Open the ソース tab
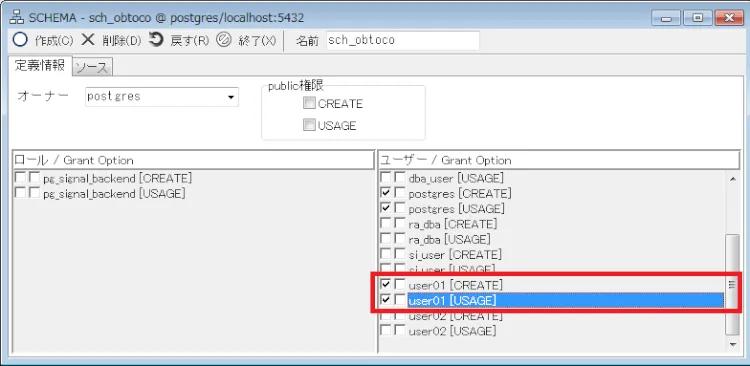 [x=92, y=68]
